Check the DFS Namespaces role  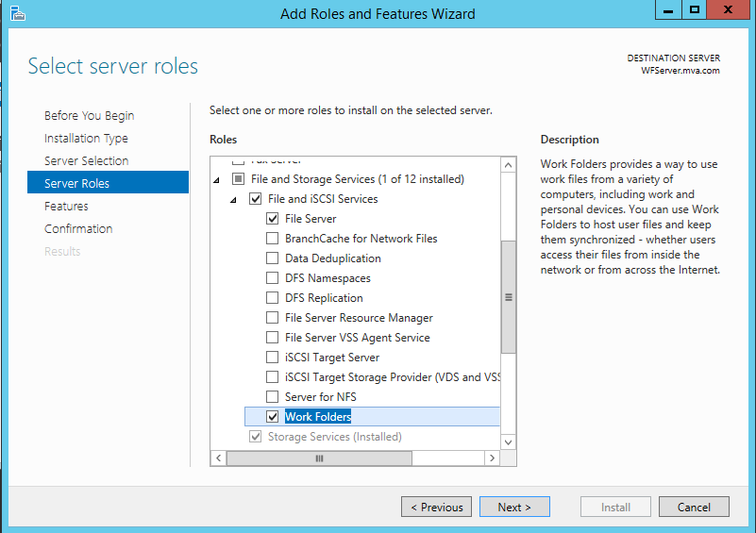point(273,278)
